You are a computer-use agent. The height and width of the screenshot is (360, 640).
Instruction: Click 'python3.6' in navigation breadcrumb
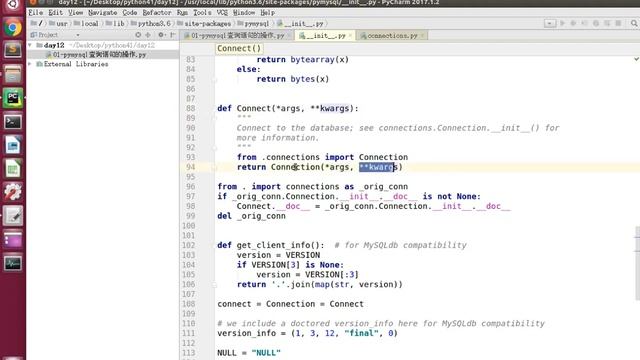click(154, 24)
